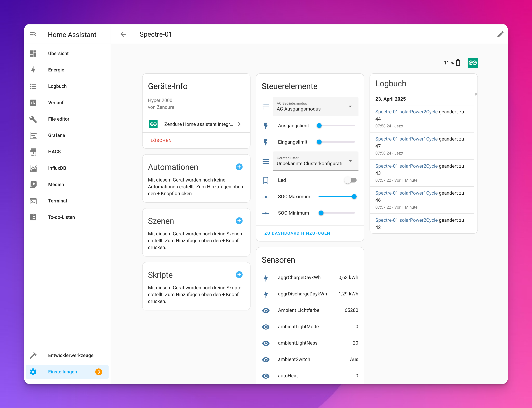This screenshot has width=532, height=408.
Task: Open the Gerätecluster dropdown
Action: (x=315, y=161)
